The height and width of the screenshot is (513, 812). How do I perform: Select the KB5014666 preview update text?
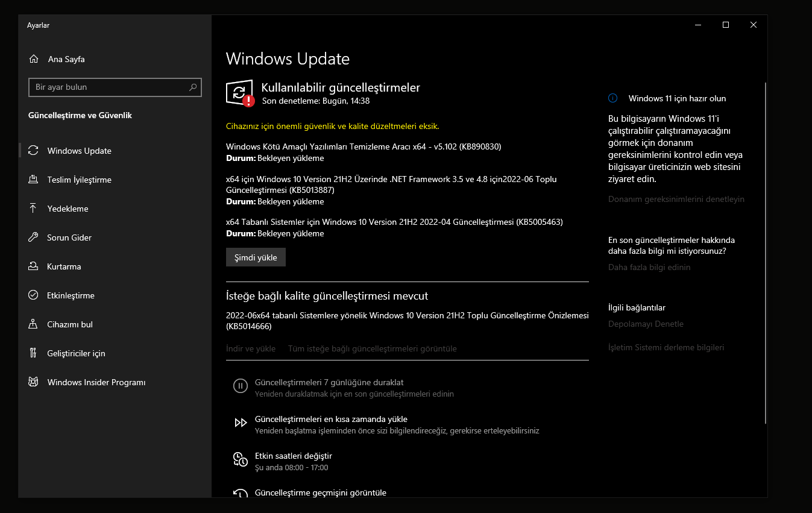click(407, 321)
